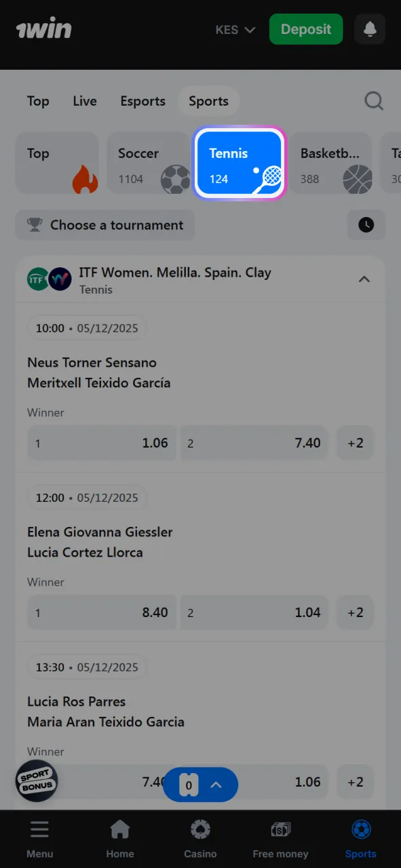Image resolution: width=401 pixels, height=868 pixels.
Task: Open upcoming matches with the clock icon
Action: pos(366,224)
